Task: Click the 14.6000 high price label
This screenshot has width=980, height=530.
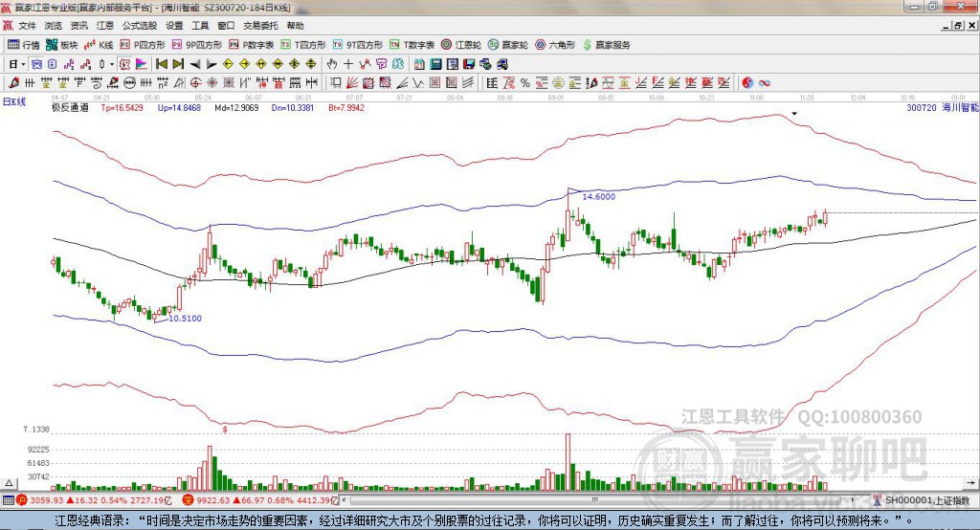Action: pos(599,196)
